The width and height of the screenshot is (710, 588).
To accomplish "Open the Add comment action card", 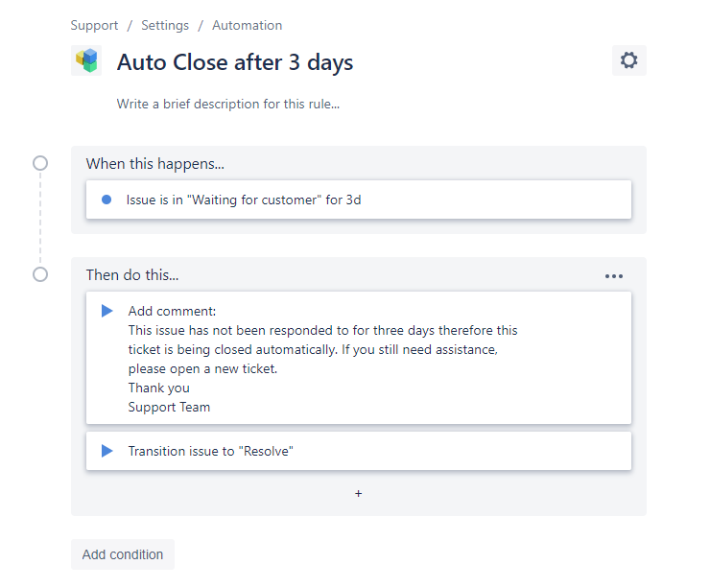I will tap(359, 358).
